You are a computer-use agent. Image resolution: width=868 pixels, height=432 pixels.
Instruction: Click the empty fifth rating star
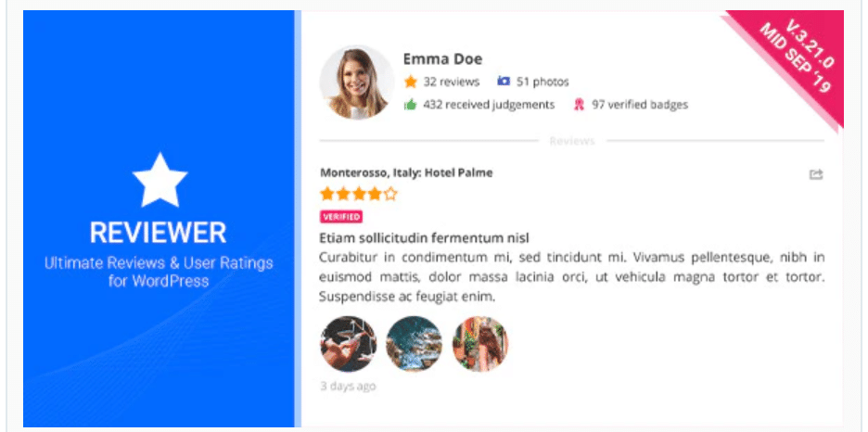[390, 194]
